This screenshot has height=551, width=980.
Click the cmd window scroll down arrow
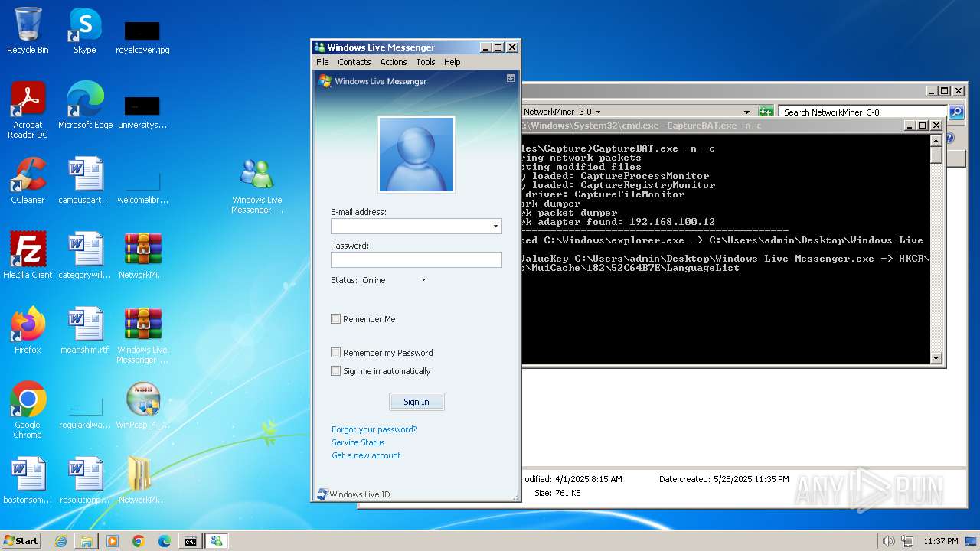[936, 357]
